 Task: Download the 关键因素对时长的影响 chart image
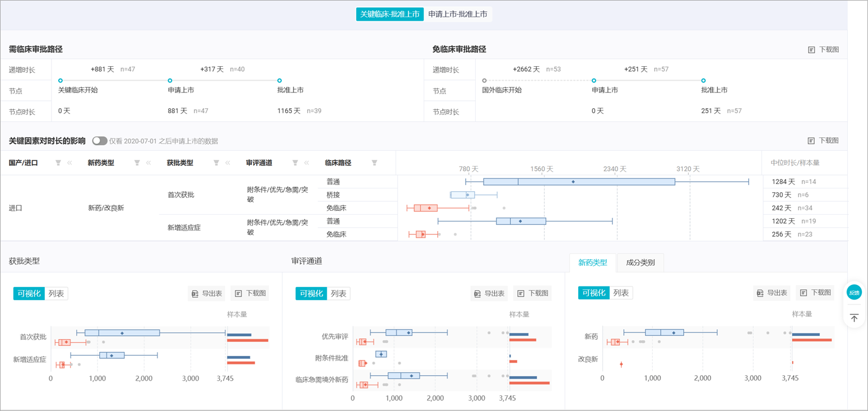(823, 140)
